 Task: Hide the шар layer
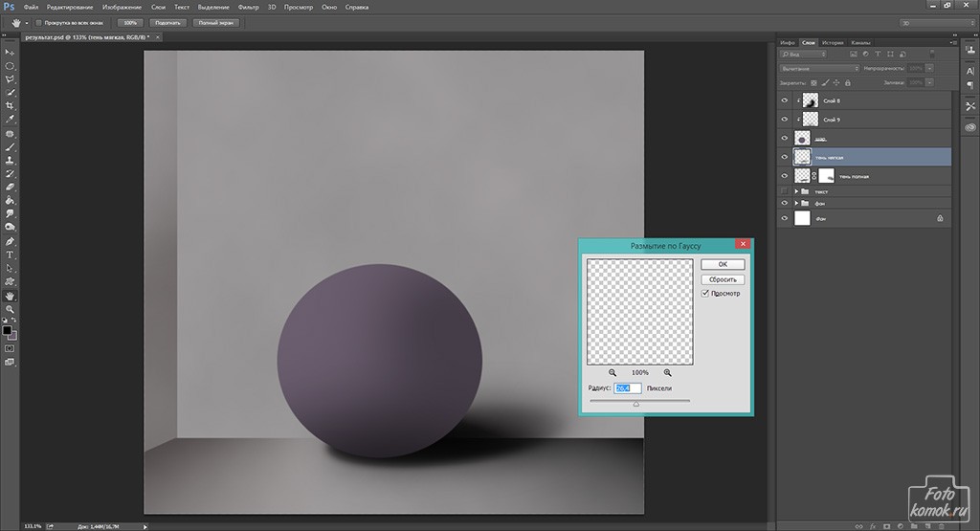785,138
